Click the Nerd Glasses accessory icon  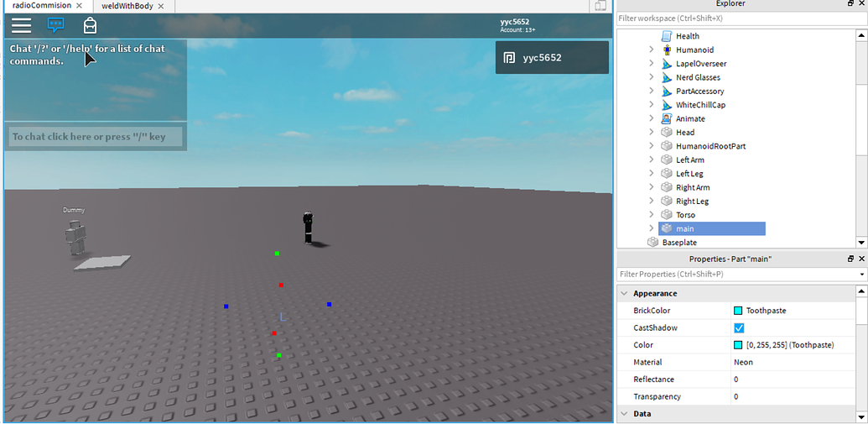pos(667,77)
